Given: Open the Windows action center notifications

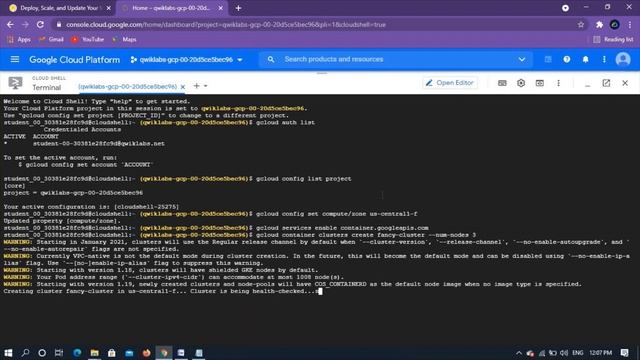Looking at the screenshot, I should point(624,353).
